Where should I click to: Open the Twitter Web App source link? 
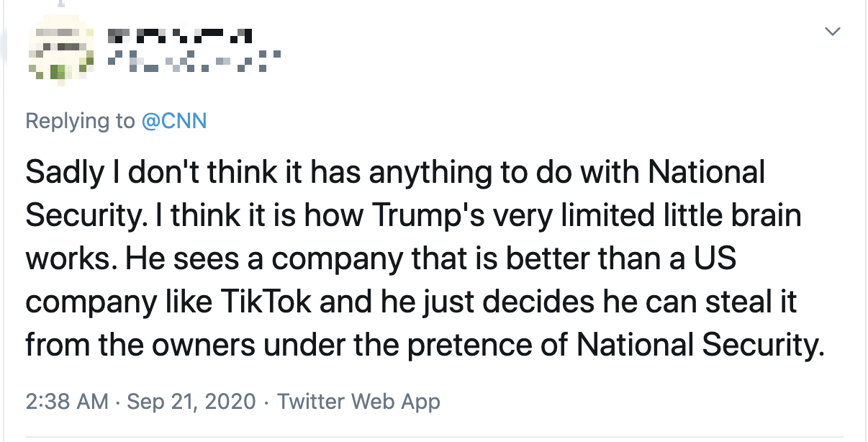358,401
